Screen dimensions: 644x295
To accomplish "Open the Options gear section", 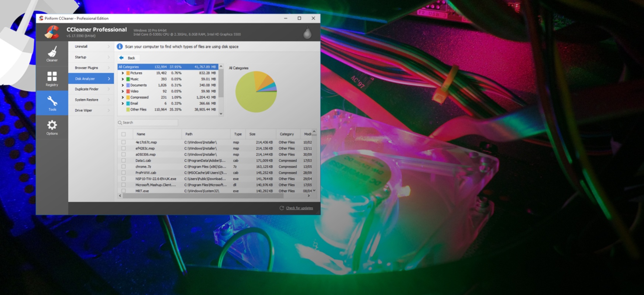I will click(52, 127).
